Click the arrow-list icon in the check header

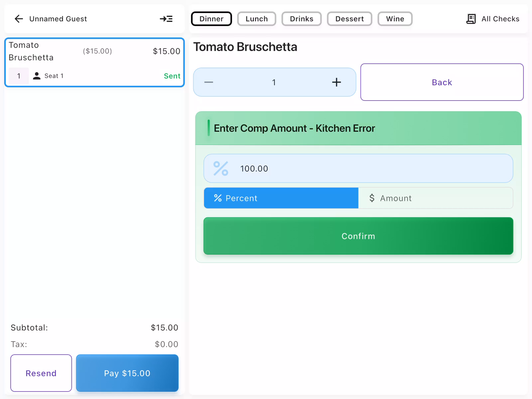tap(166, 19)
